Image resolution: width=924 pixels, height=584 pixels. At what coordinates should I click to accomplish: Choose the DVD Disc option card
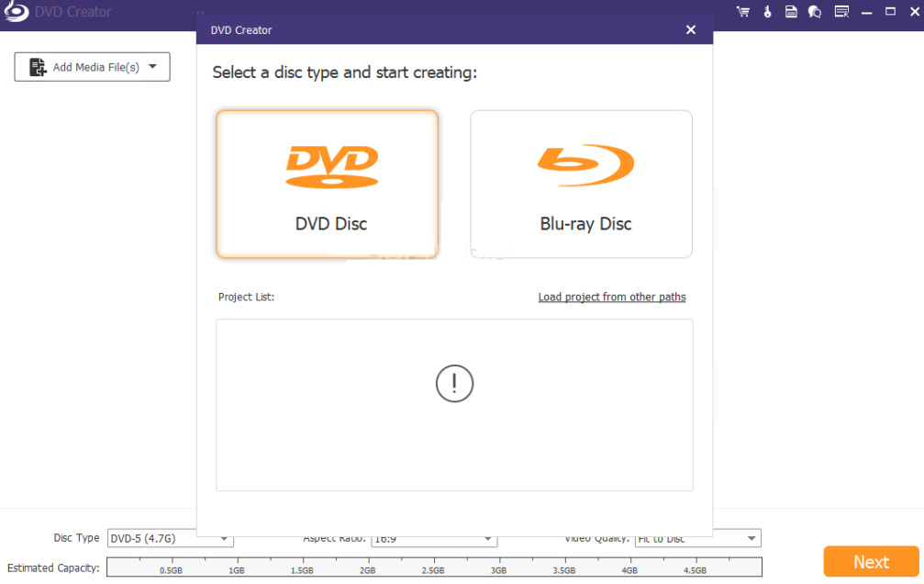pyautogui.click(x=327, y=184)
